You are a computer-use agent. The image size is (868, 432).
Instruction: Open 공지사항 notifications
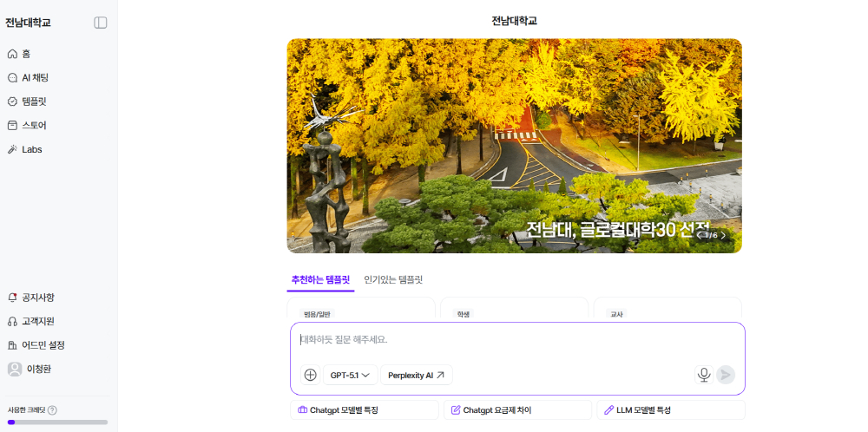pyautogui.click(x=37, y=298)
